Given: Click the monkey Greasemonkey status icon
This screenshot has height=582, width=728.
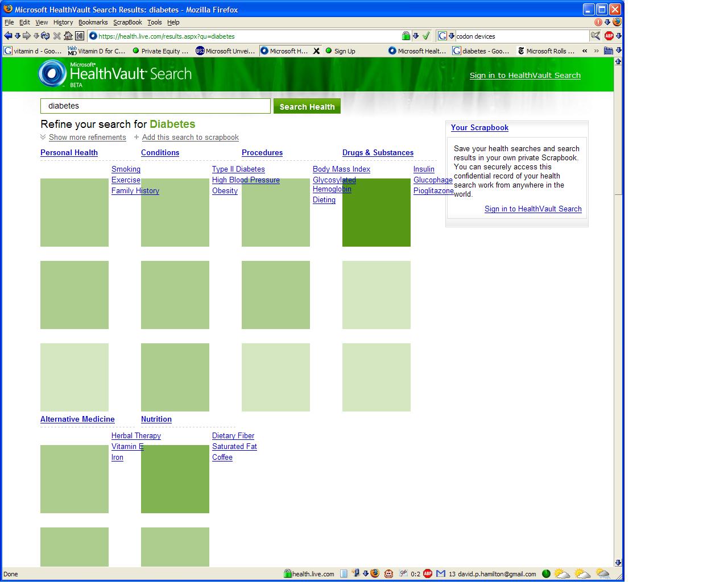Looking at the screenshot, I should pyautogui.click(x=388, y=573).
